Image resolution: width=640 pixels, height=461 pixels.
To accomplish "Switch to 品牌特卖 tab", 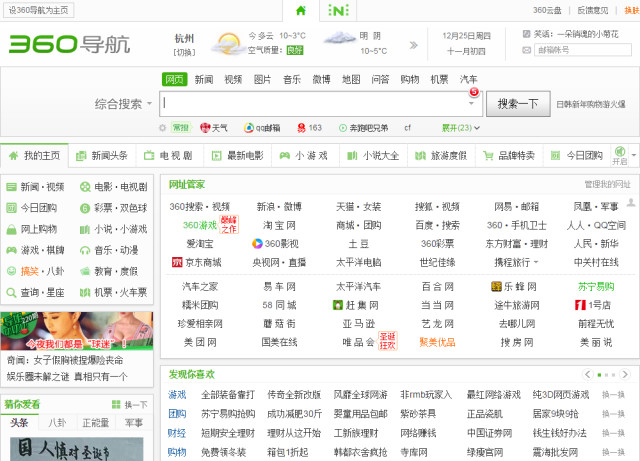I will [509, 156].
